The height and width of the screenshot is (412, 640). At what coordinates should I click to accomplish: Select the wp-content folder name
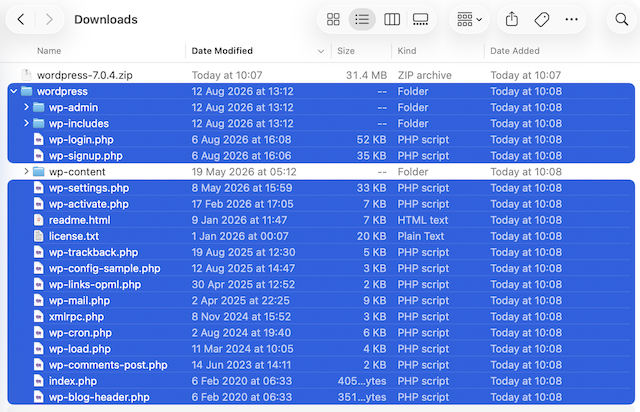click(x=77, y=171)
